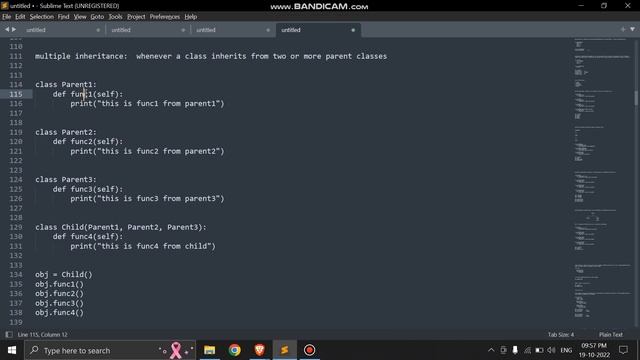
Task: Click the pink ribbon search highlight icon
Action: click(176, 350)
